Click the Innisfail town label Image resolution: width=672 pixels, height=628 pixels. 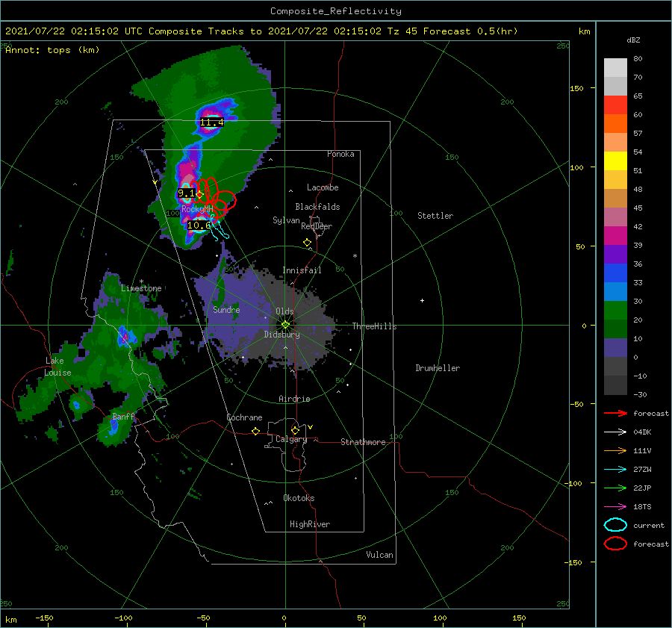(302, 270)
